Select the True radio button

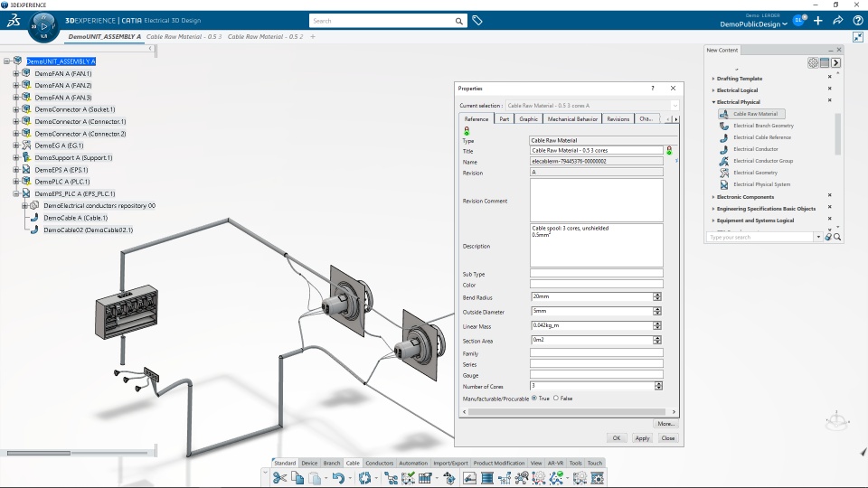534,398
